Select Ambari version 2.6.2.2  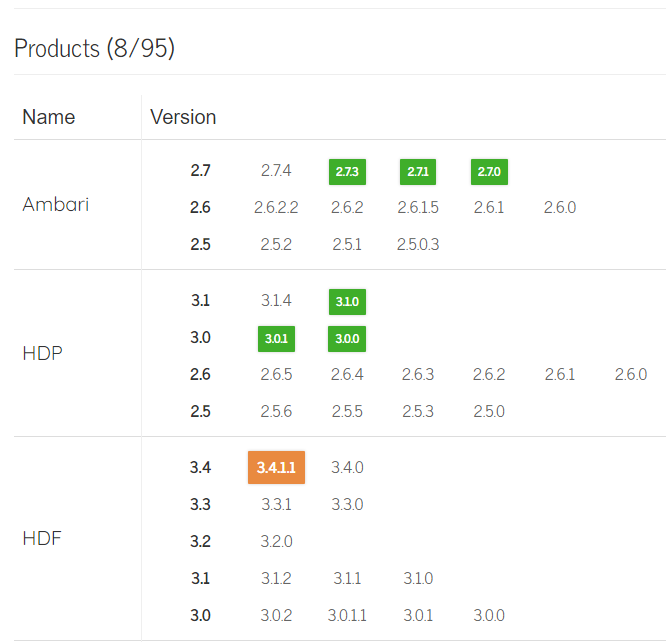coord(276,208)
